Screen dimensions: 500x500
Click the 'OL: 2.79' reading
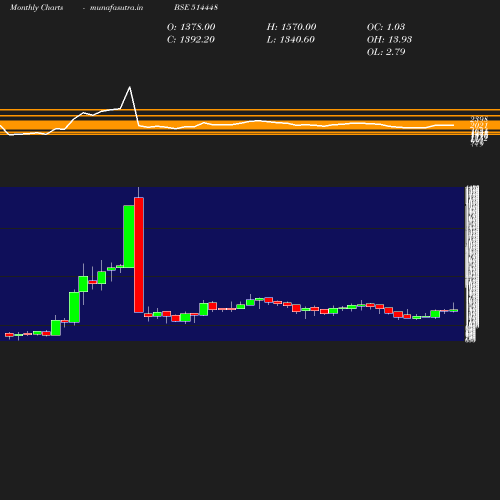[x=386, y=52]
